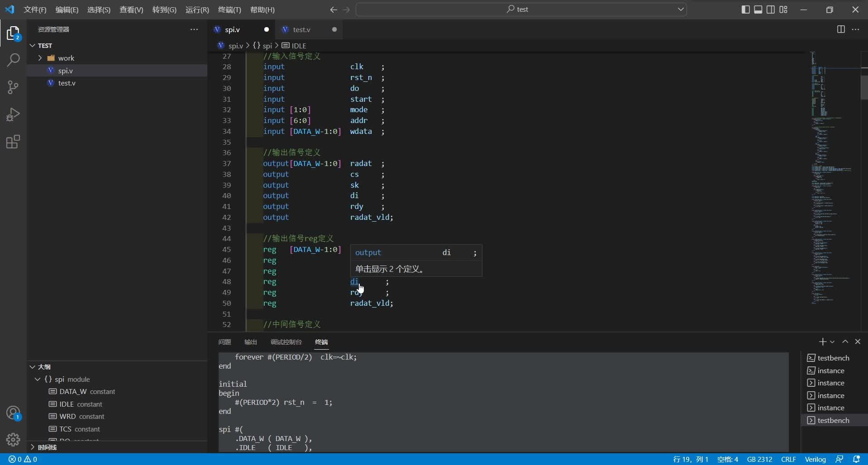Collapse the TEST folder in Explorer
The image size is (868, 465).
click(33, 45)
